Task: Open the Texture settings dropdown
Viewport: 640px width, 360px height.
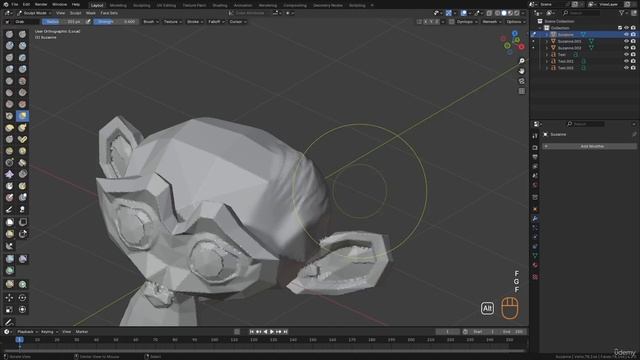Action: pos(173,22)
